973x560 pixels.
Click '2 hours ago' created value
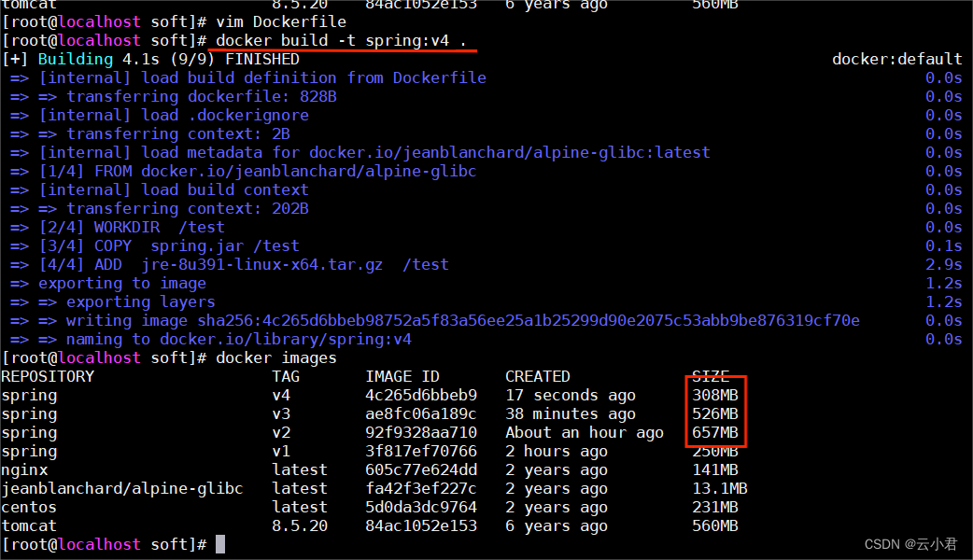pyautogui.click(x=557, y=452)
